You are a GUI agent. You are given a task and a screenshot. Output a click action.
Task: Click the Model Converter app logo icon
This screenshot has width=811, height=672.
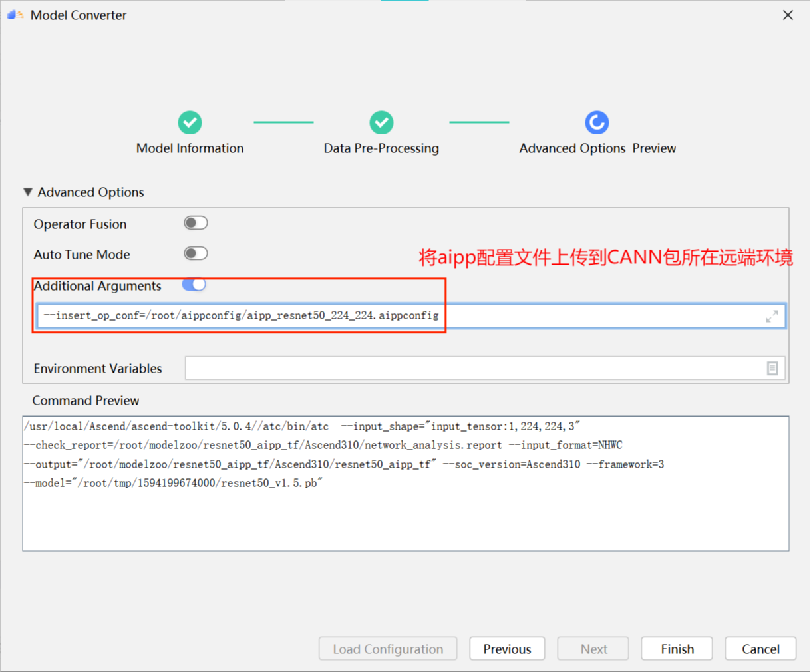[x=15, y=14]
